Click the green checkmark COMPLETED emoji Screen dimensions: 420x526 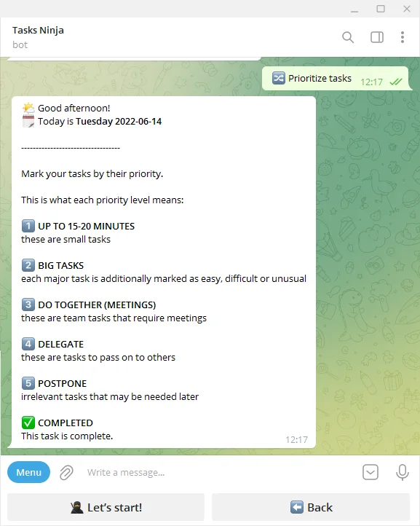28,423
